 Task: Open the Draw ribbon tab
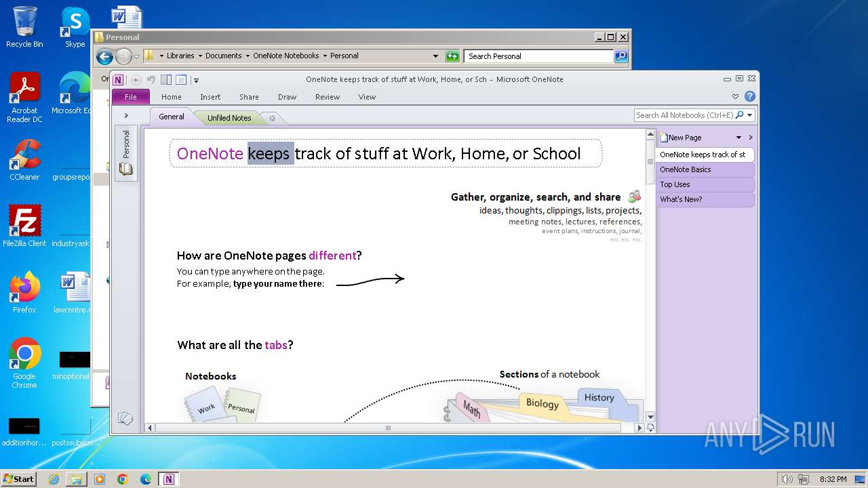tap(288, 97)
